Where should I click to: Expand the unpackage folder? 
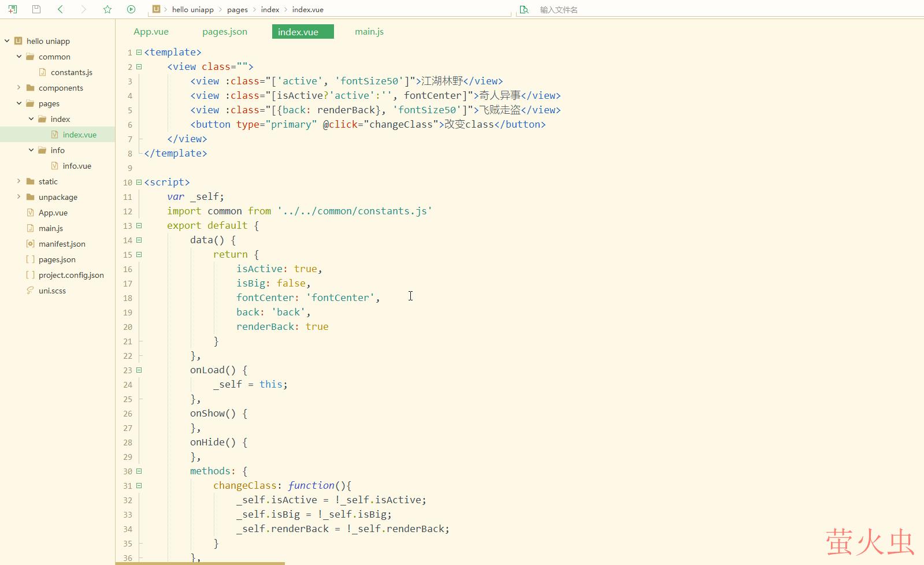[19, 197]
